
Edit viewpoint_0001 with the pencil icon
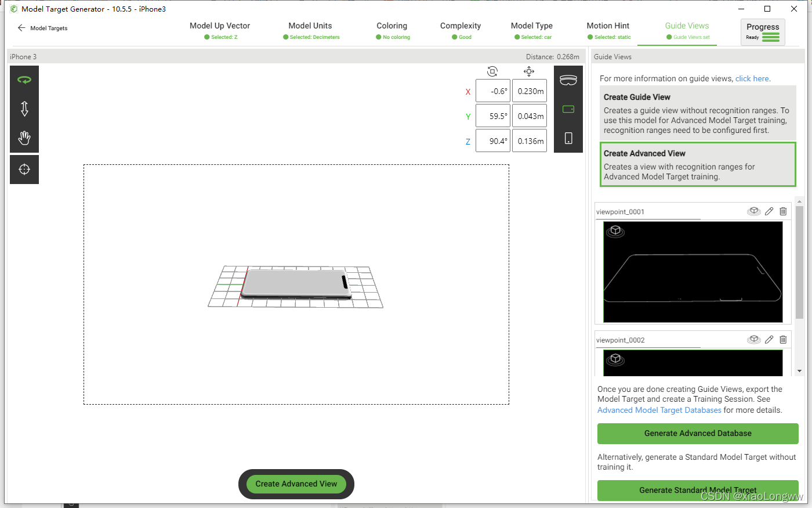[769, 211]
